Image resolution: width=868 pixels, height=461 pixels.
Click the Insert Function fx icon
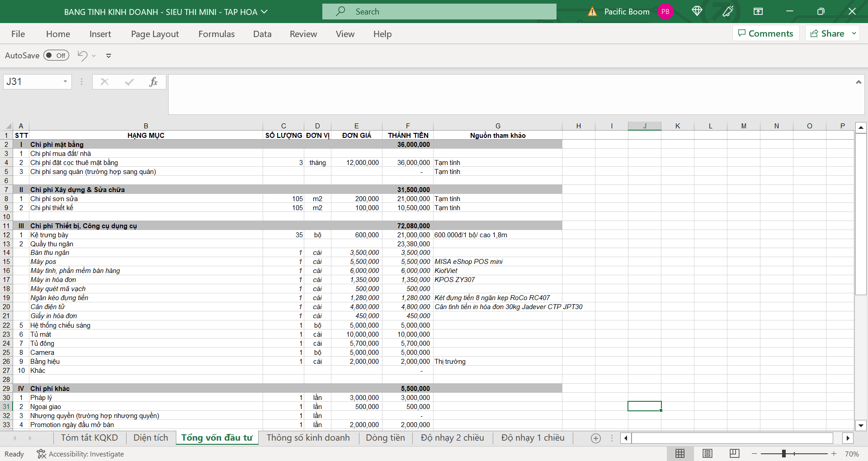tap(153, 82)
